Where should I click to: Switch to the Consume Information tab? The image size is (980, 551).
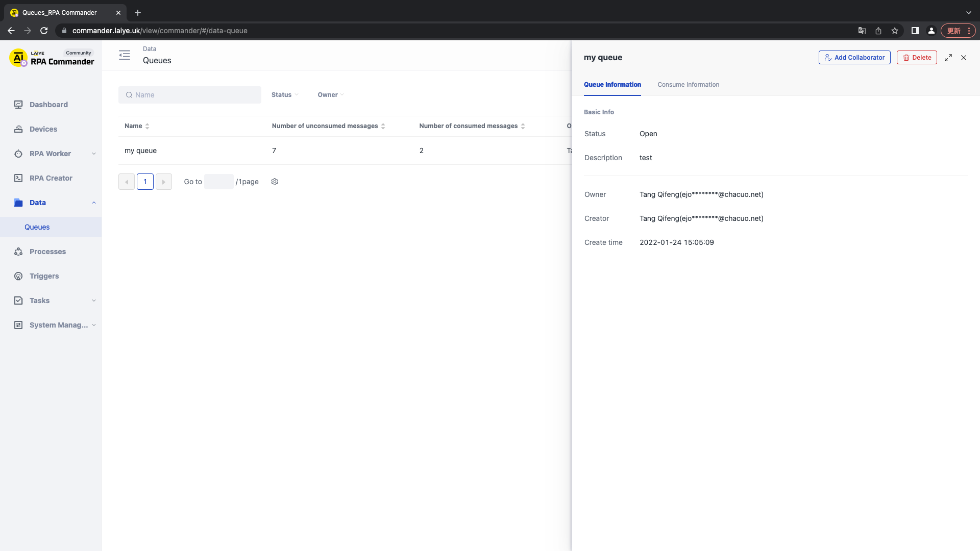tap(689, 84)
